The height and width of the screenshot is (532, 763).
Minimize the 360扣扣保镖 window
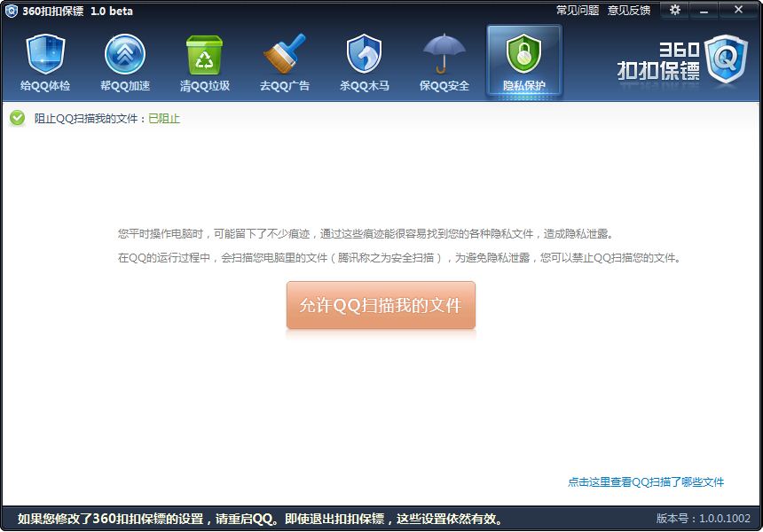coord(704,10)
